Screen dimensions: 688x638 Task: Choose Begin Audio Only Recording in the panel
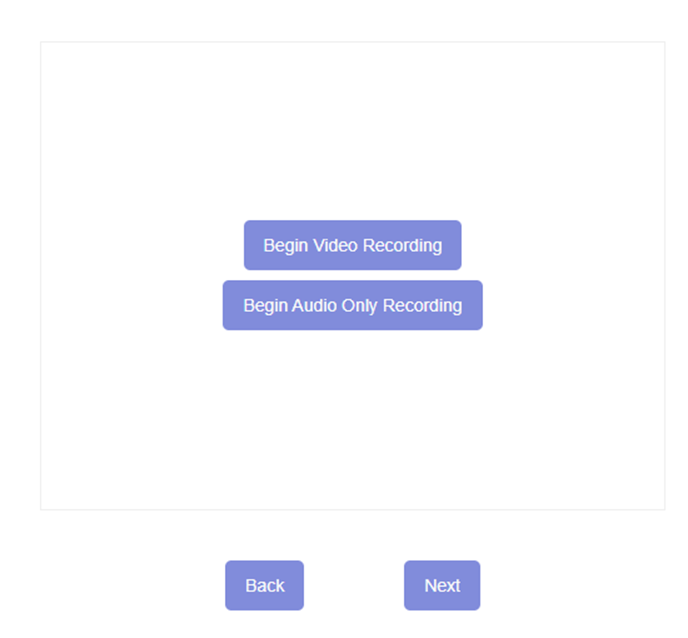click(x=352, y=305)
